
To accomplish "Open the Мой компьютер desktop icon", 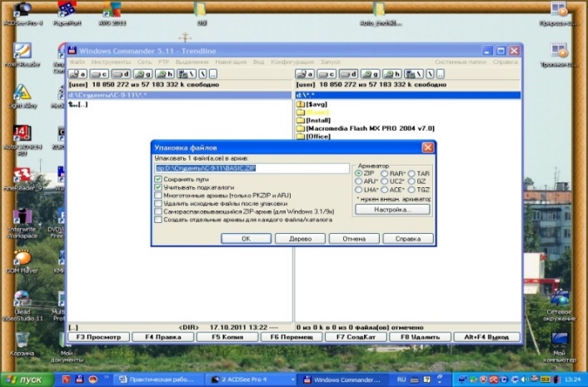I will point(559,347).
